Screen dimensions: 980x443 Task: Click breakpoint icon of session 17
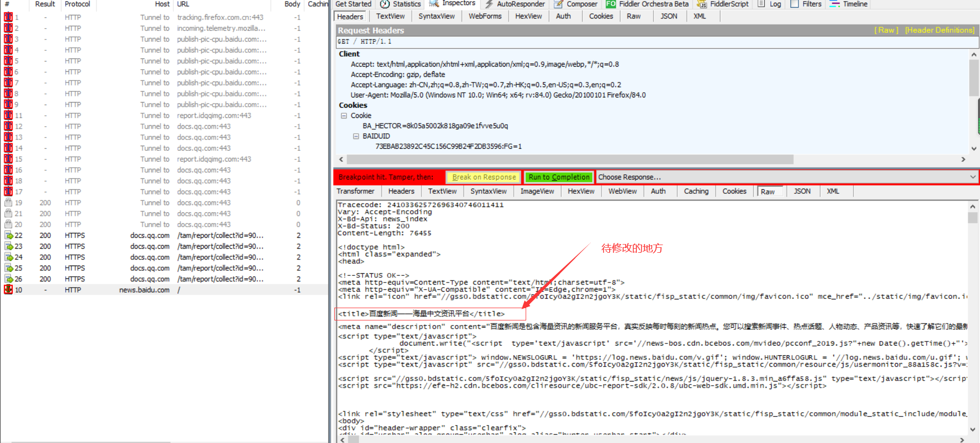point(8,191)
